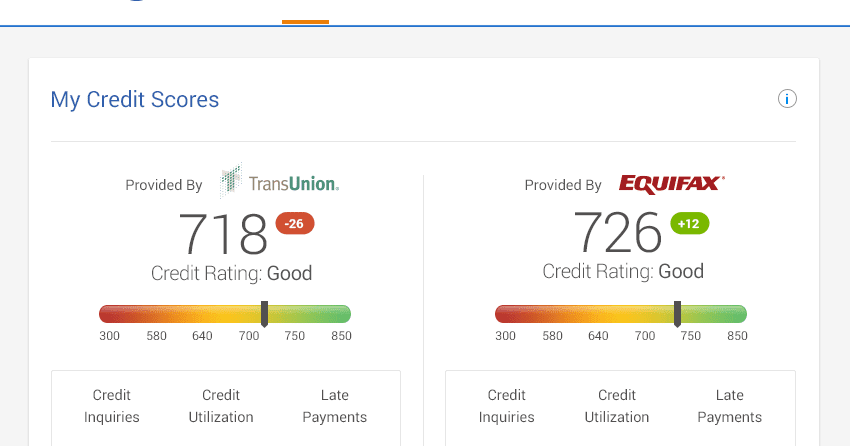This screenshot has height=446, width=850.
Task: Click the 300 label on Equifax gauge
Action: tap(505, 336)
